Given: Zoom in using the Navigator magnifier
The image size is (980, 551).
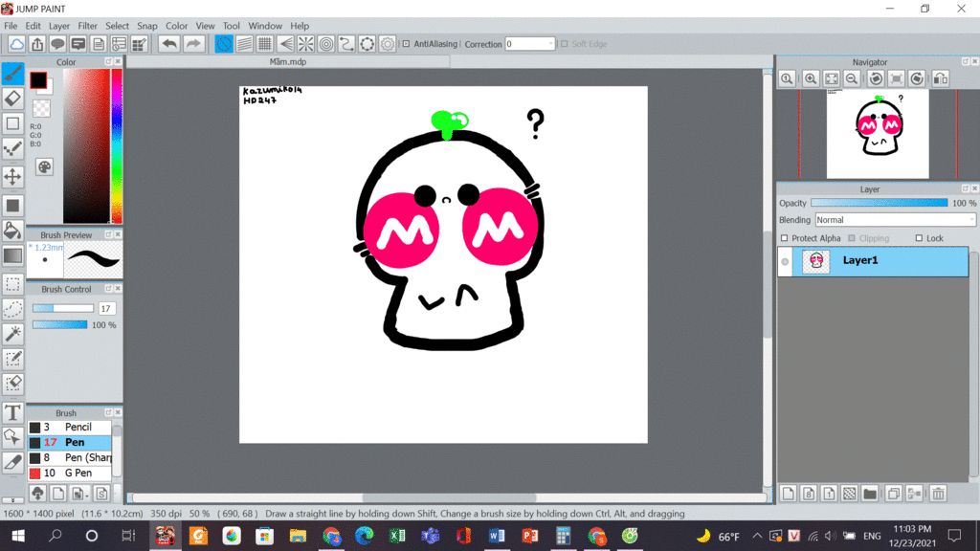Looking at the screenshot, I should tap(811, 78).
